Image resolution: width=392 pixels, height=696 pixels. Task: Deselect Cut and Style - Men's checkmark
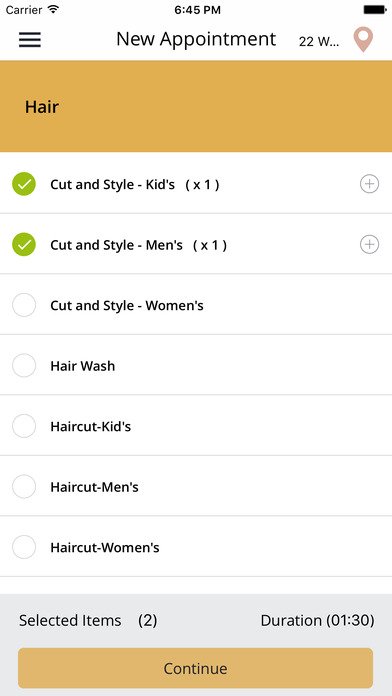[24, 244]
